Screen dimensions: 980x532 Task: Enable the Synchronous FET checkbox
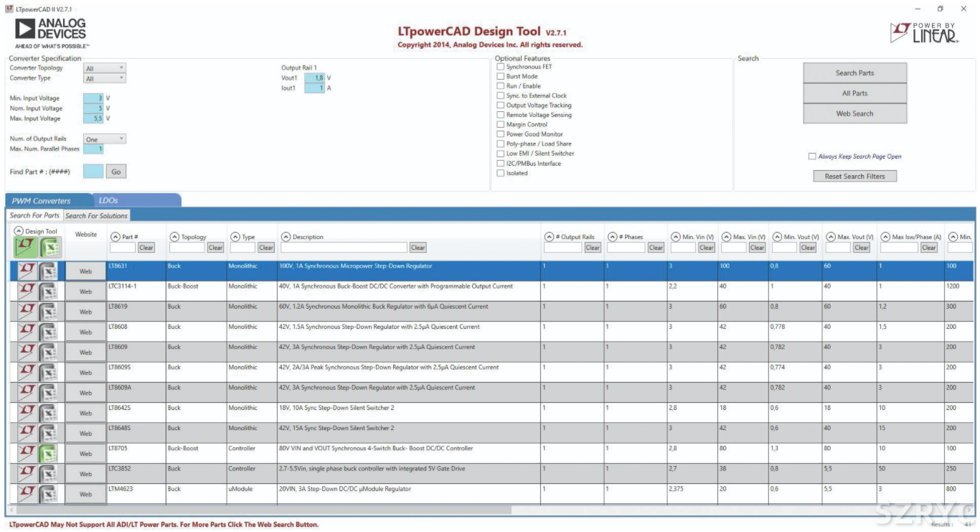[501, 67]
